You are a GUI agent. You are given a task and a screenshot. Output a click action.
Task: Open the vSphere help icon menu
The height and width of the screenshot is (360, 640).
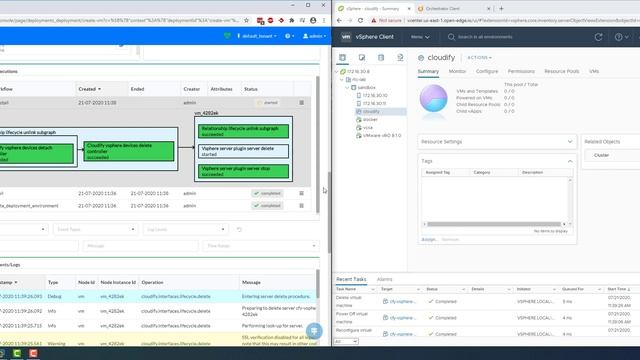(621, 37)
